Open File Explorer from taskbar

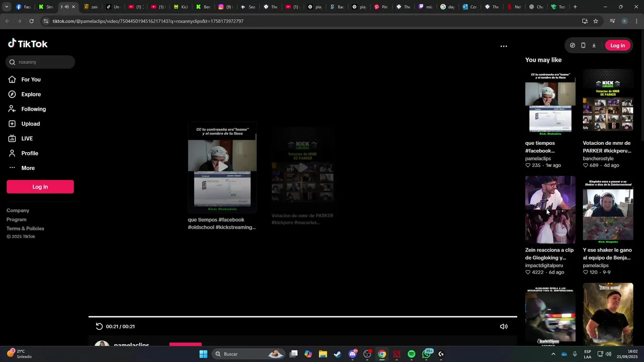pyautogui.click(x=323, y=354)
